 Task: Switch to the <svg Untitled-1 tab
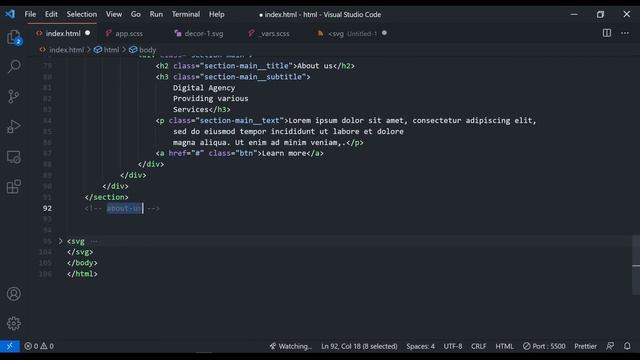point(353,33)
